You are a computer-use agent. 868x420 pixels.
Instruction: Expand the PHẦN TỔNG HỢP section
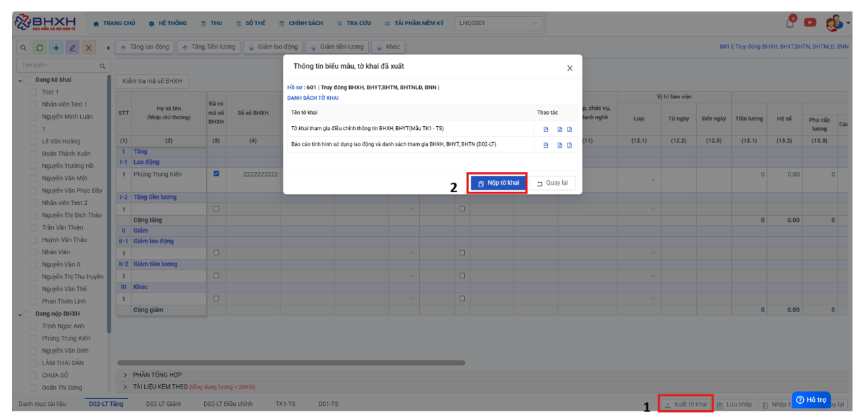(157, 375)
